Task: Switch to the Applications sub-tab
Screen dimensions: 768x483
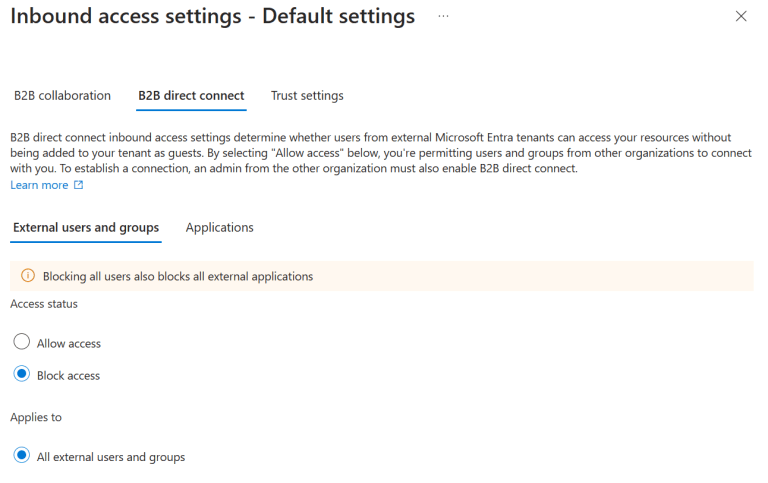Action: click(220, 227)
